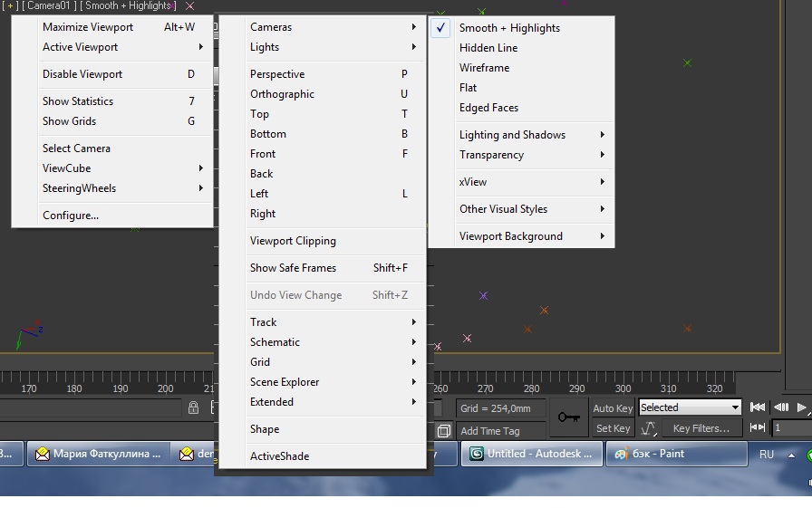This screenshot has height=508, width=812.
Task: Open the Key Filters... dialog
Action: (x=701, y=428)
